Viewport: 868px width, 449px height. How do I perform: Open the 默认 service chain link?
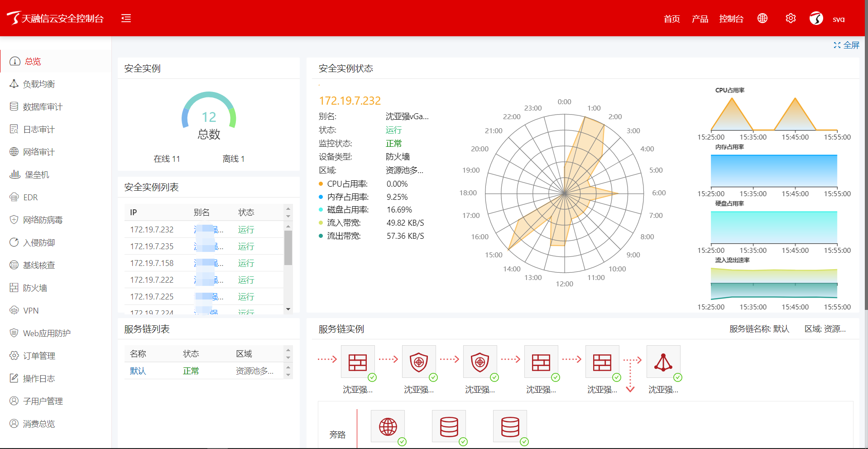138,371
